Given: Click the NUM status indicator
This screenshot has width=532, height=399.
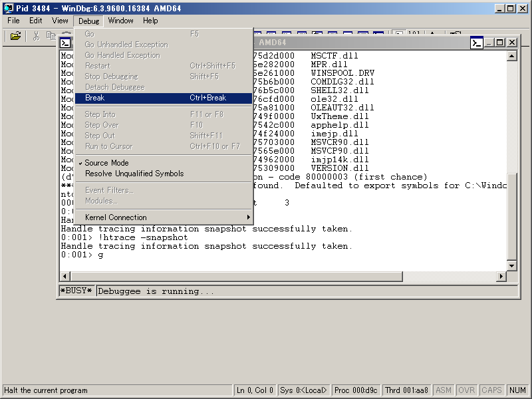Looking at the screenshot, I should (517, 390).
